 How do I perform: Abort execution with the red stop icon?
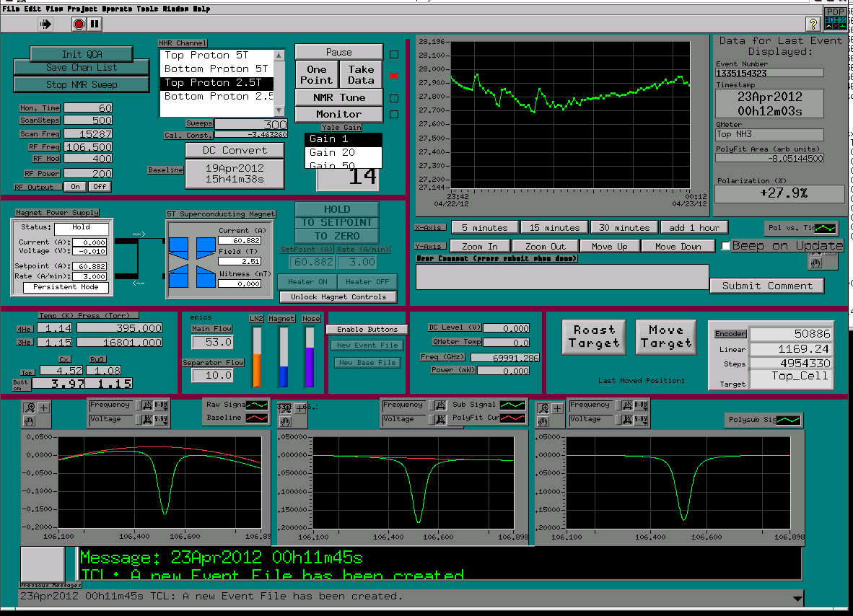(79, 24)
